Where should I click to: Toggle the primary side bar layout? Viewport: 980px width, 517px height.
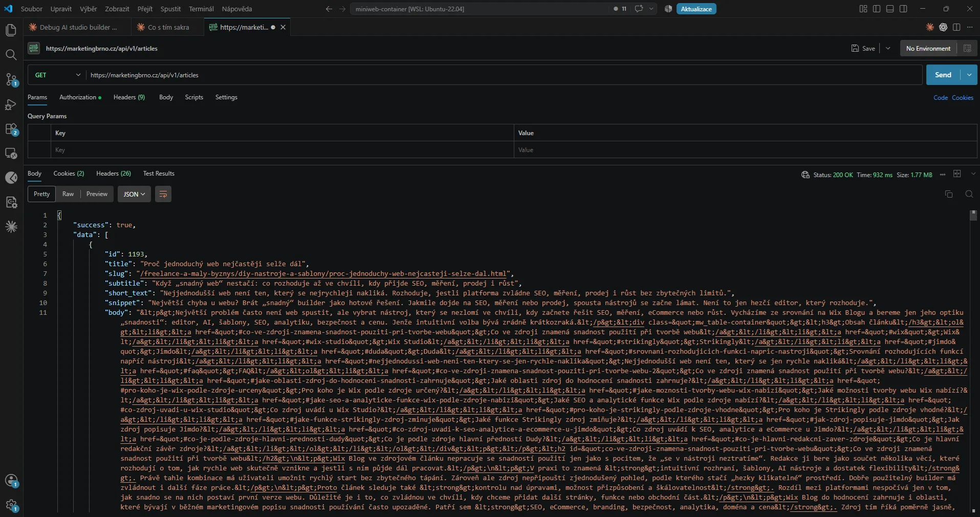click(877, 9)
